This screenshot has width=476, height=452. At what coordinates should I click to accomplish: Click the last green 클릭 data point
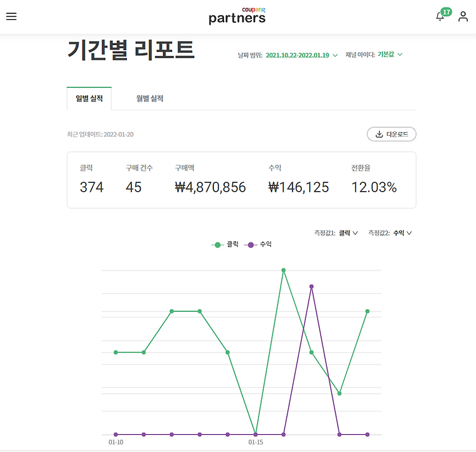367,311
